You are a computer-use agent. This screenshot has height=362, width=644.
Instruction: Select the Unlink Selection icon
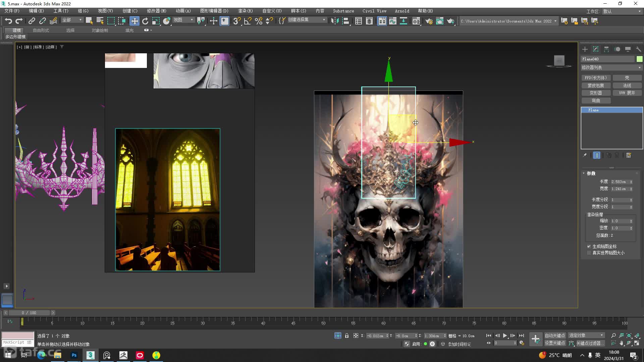click(x=42, y=21)
